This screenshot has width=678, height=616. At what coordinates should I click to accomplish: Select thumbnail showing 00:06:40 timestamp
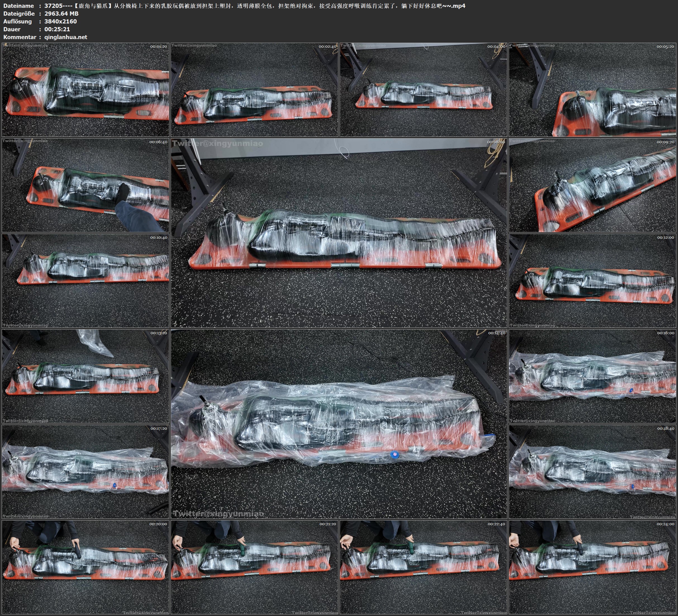point(85,185)
